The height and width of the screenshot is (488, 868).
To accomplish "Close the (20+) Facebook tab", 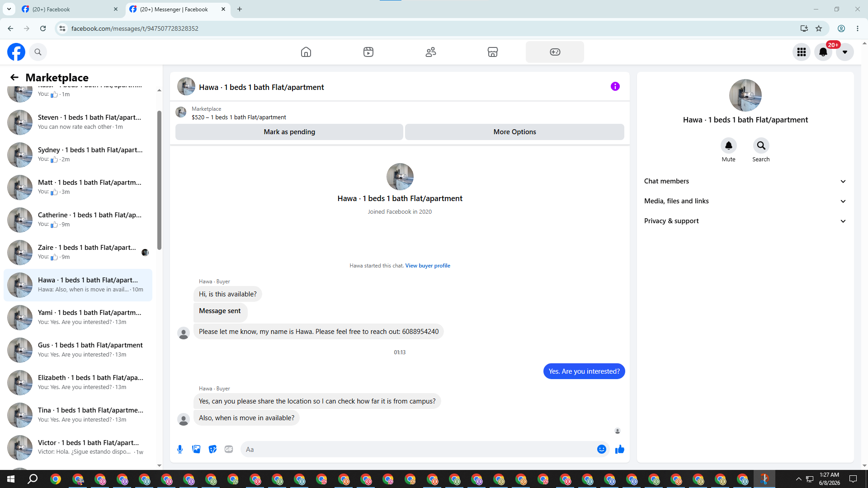I will 116,9.
